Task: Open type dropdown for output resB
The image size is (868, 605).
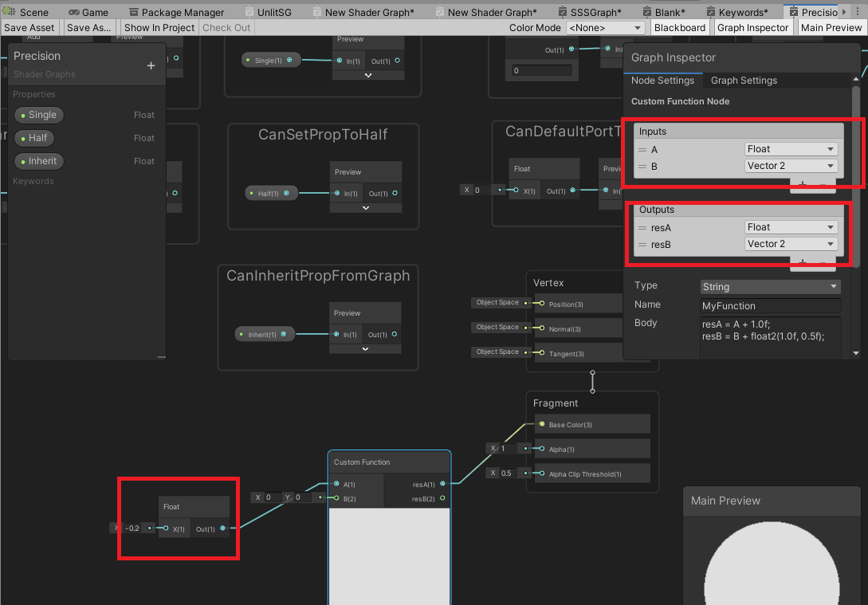Action: (x=791, y=244)
